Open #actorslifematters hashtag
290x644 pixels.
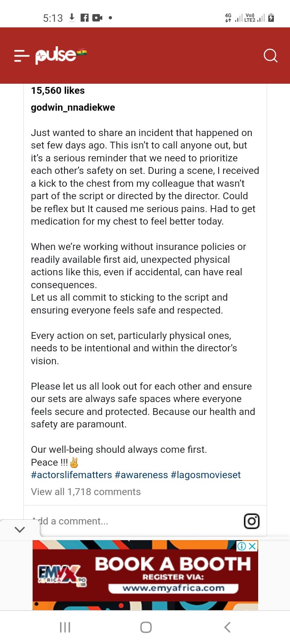click(x=71, y=475)
